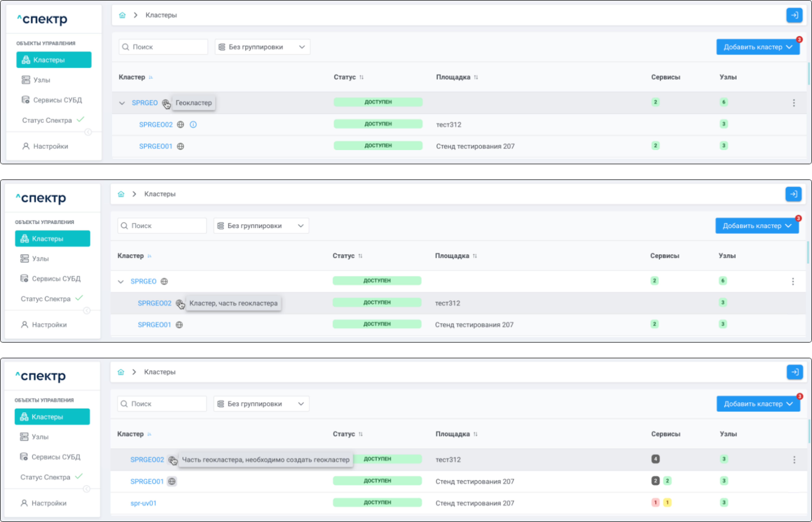Click the info icon next to SPRGEO02
This screenshot has width=812, height=522.
click(x=193, y=124)
